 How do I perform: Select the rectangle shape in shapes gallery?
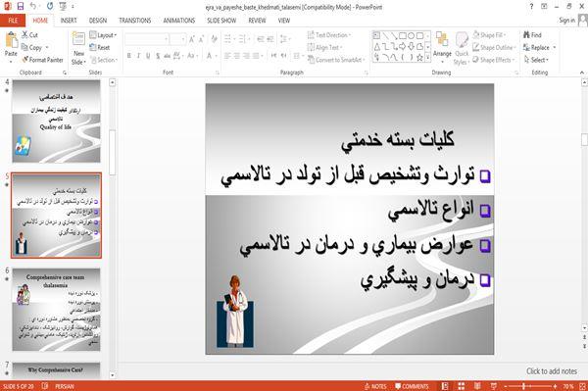coord(403,36)
